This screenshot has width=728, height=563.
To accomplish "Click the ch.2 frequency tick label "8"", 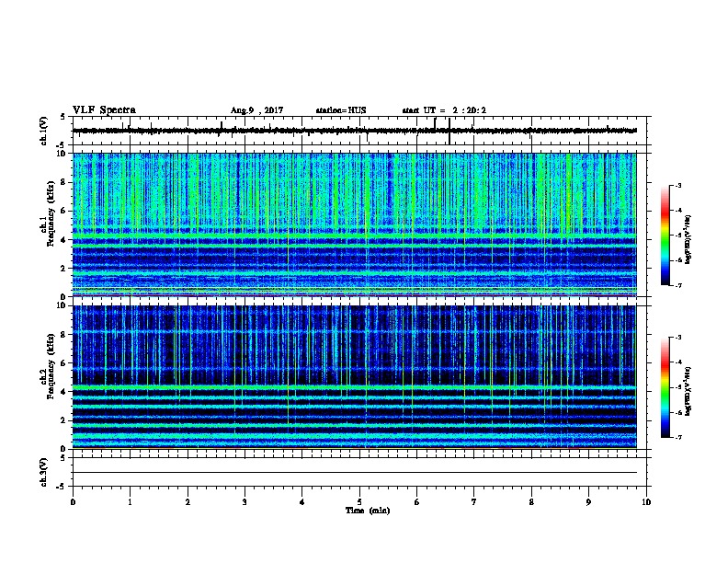I will click(64, 334).
